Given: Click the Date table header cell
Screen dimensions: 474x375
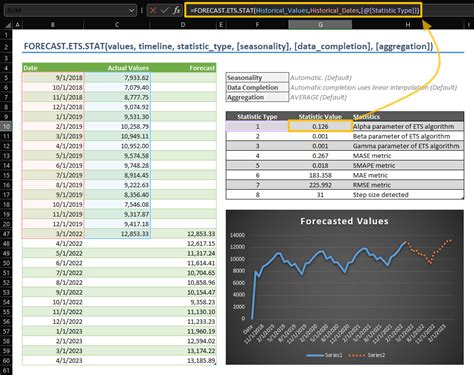Looking at the screenshot, I should [53, 68].
